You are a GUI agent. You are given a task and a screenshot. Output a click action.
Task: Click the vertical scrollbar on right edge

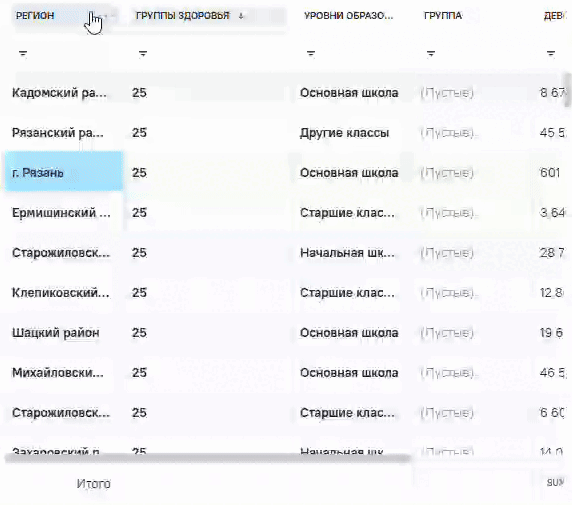[x=567, y=89]
